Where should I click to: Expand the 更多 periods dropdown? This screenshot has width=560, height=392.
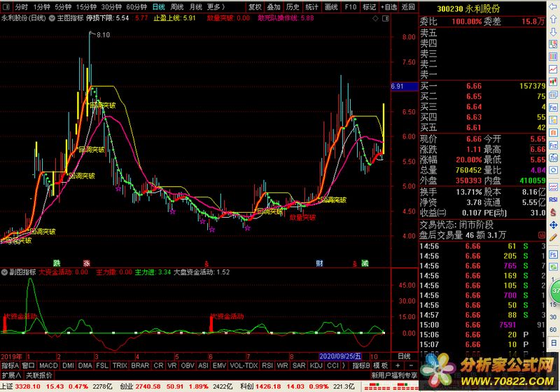(x=216, y=7)
